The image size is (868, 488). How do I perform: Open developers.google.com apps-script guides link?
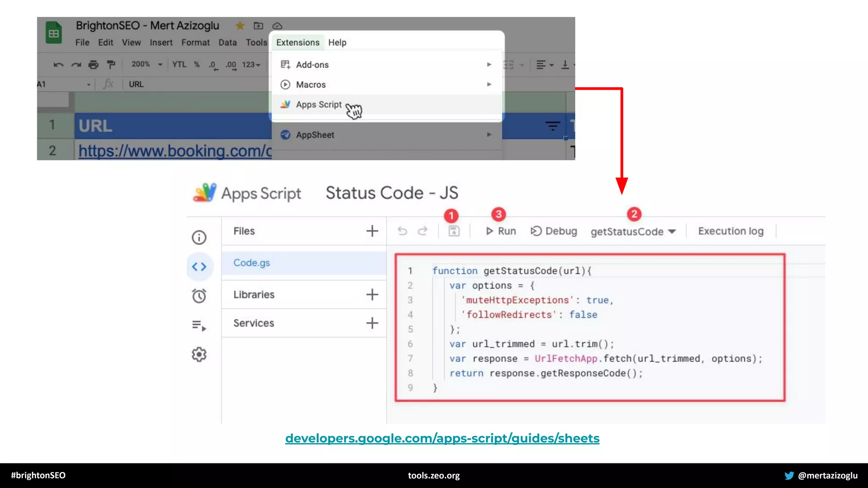[x=442, y=438]
